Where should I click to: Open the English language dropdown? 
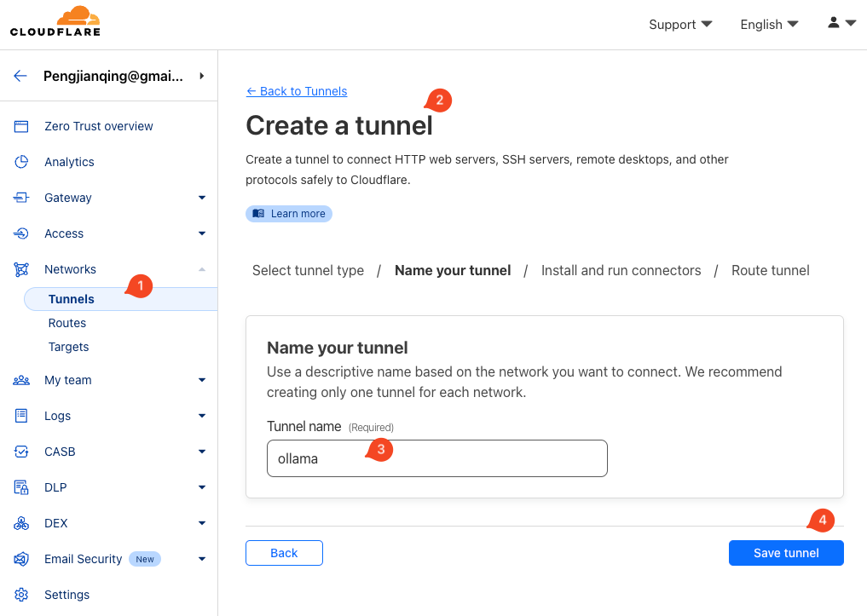(769, 24)
